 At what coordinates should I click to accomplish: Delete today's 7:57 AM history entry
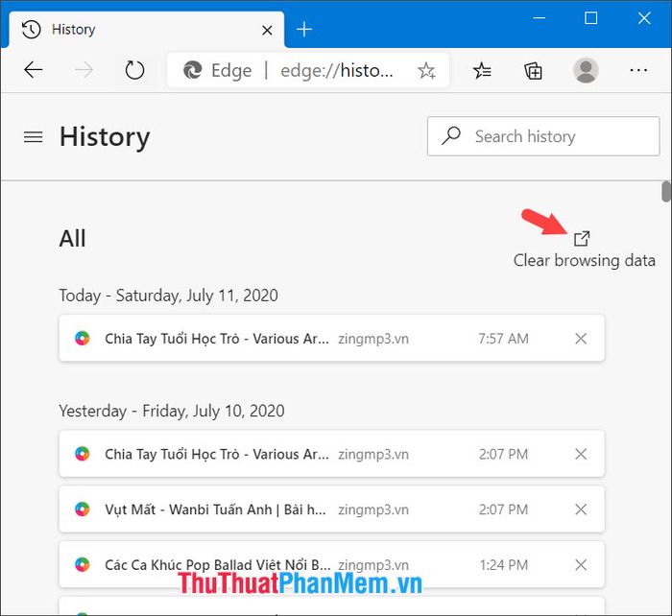coord(580,339)
